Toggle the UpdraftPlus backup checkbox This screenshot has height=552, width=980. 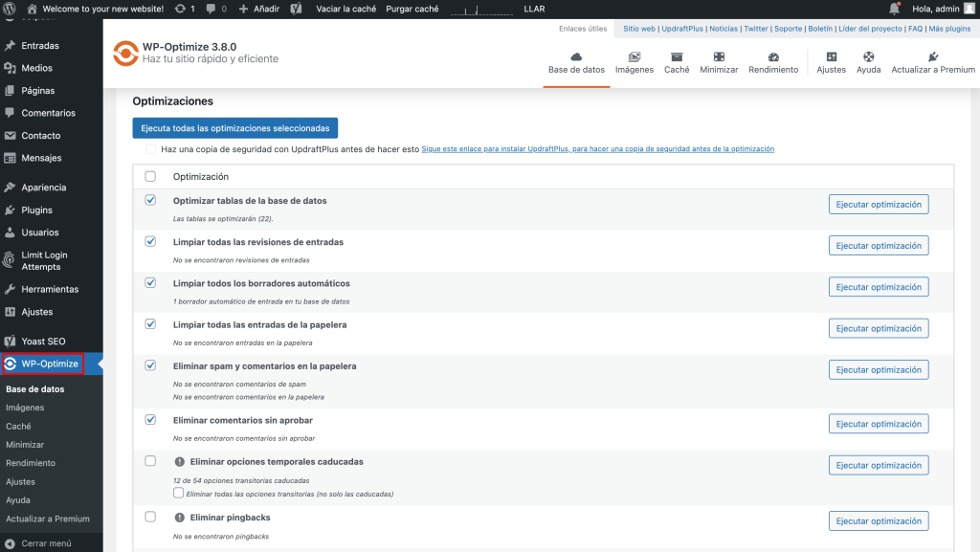150,148
